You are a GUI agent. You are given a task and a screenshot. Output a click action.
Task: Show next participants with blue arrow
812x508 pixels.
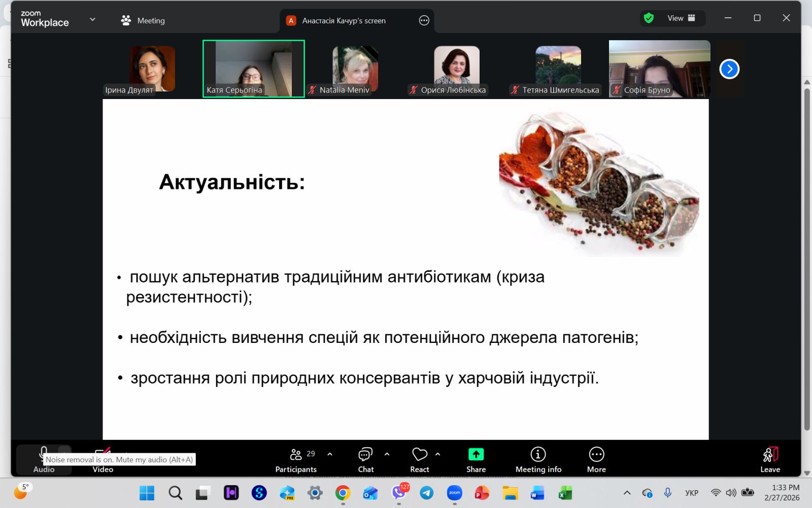(x=729, y=69)
